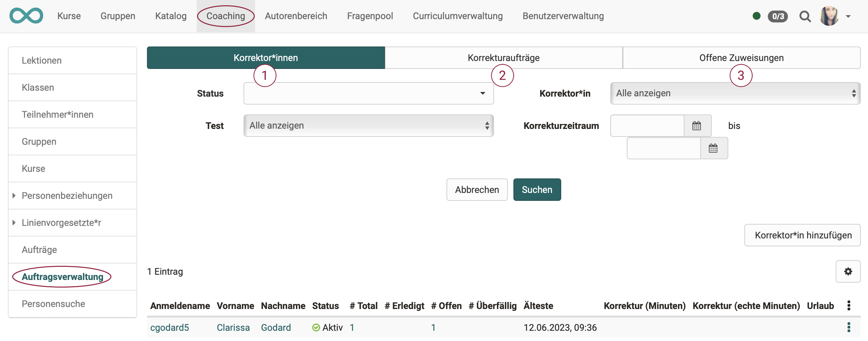Screen dimensions: 868x341
Task: Open the global search magnifier icon
Action: click(805, 16)
